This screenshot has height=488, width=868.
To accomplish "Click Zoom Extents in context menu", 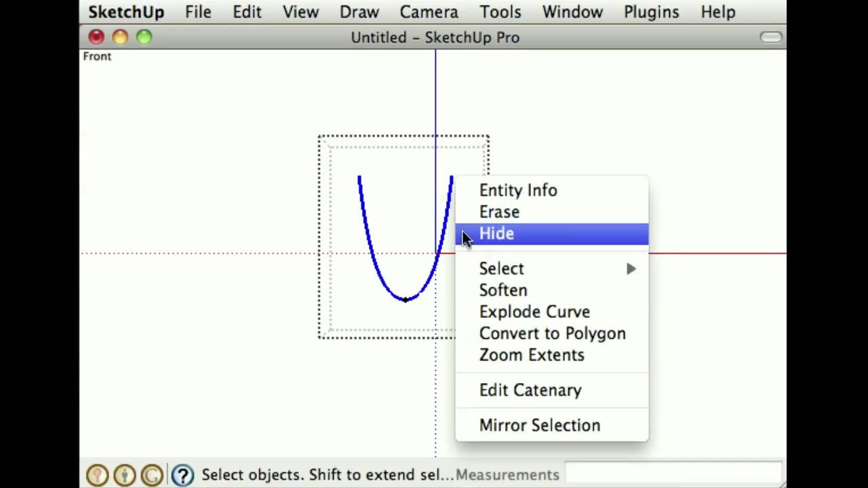I will (x=532, y=355).
